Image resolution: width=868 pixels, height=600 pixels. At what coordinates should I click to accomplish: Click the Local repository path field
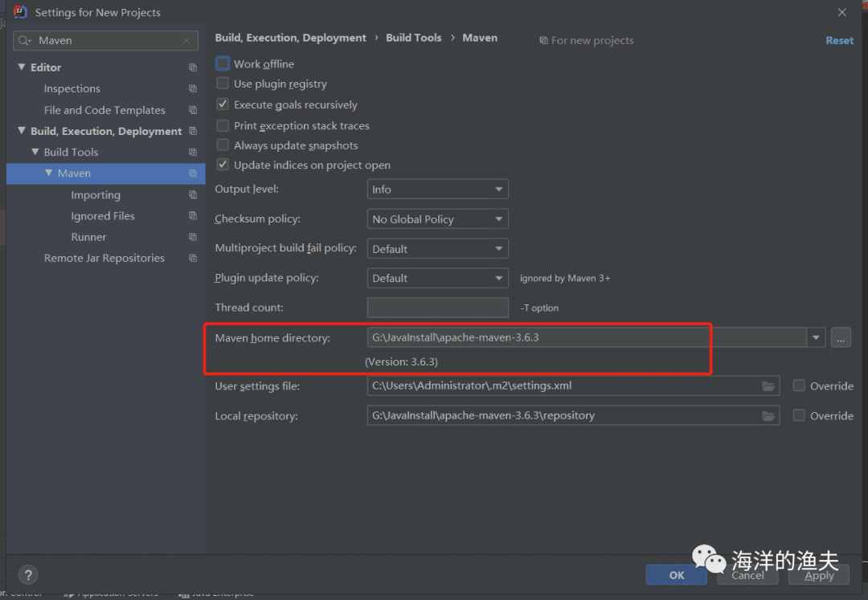573,415
